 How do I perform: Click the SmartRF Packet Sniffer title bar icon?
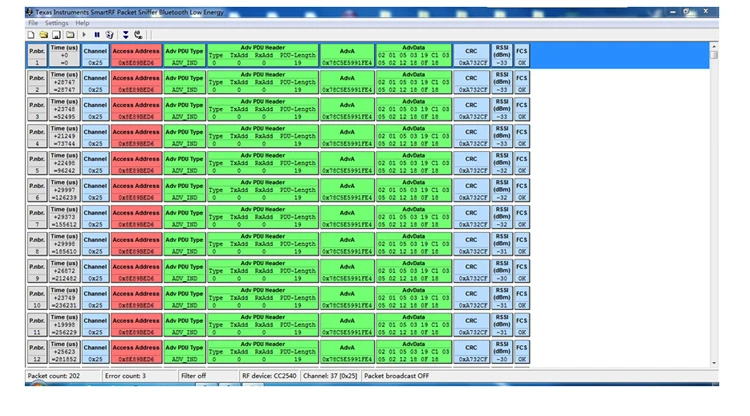[x=30, y=12]
